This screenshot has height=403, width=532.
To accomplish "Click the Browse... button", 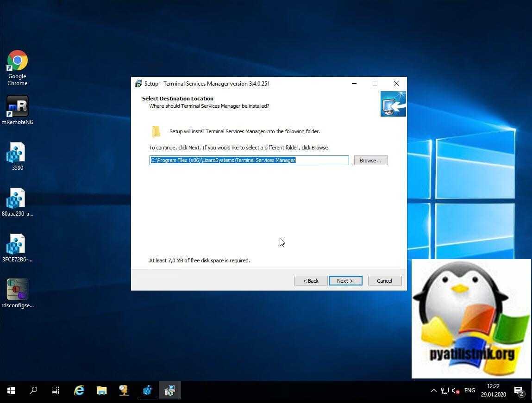I will 371,160.
